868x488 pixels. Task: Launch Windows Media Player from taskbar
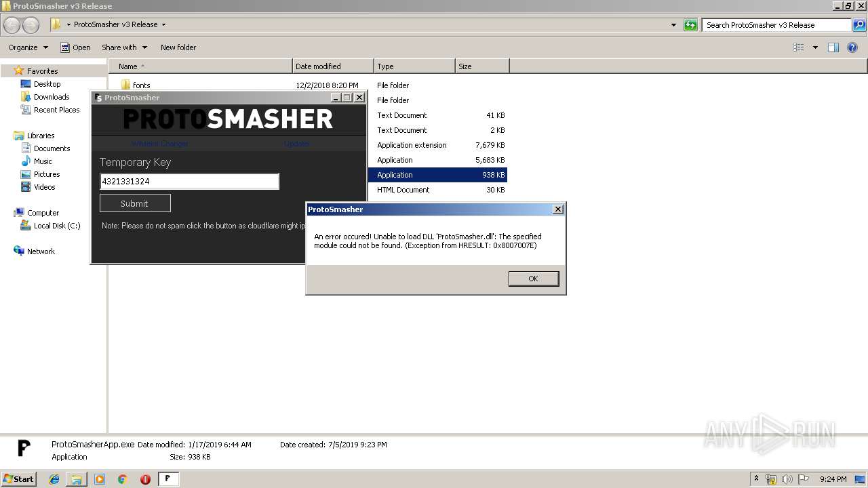100,479
